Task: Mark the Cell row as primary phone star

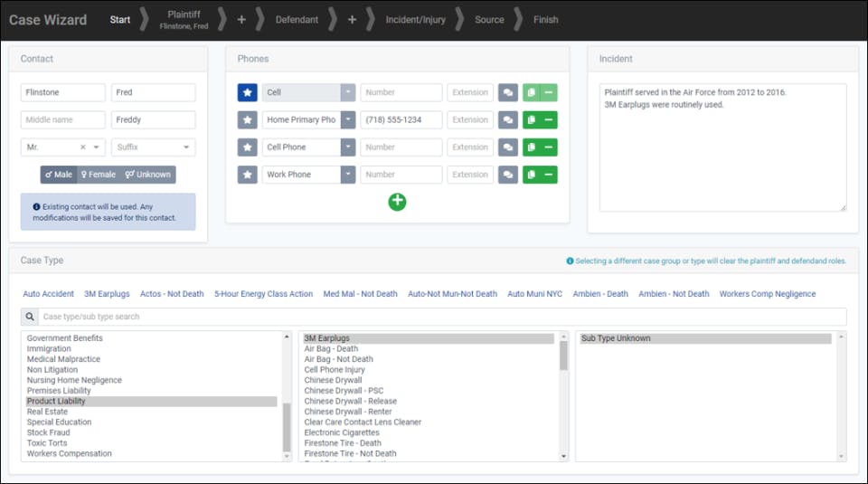Action: 248,92
